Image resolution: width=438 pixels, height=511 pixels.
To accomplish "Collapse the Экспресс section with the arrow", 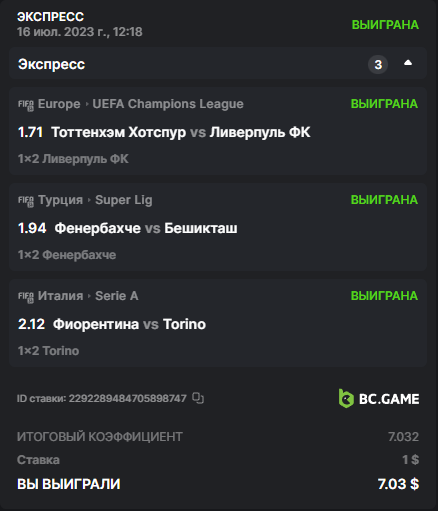I will pyautogui.click(x=408, y=63).
